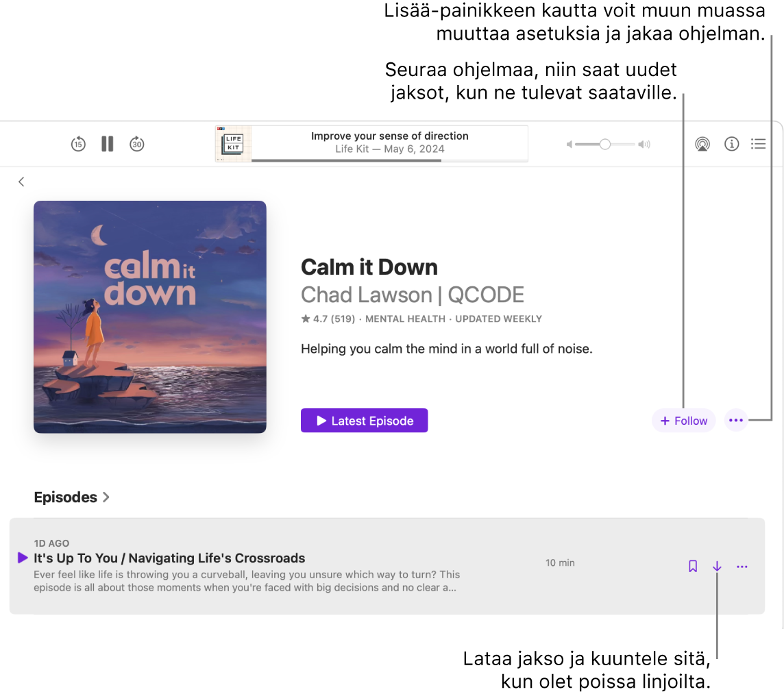
Task: Open the AirPlay audio output picker
Action: pyautogui.click(x=702, y=144)
